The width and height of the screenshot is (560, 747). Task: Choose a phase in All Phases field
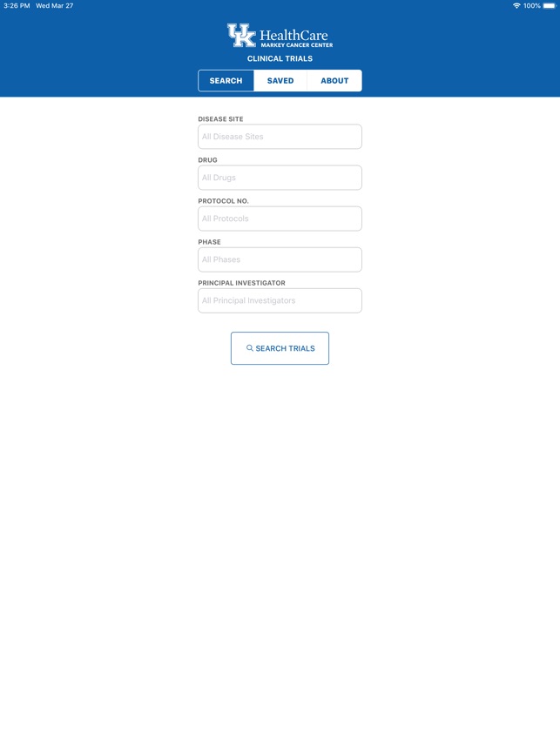click(280, 259)
